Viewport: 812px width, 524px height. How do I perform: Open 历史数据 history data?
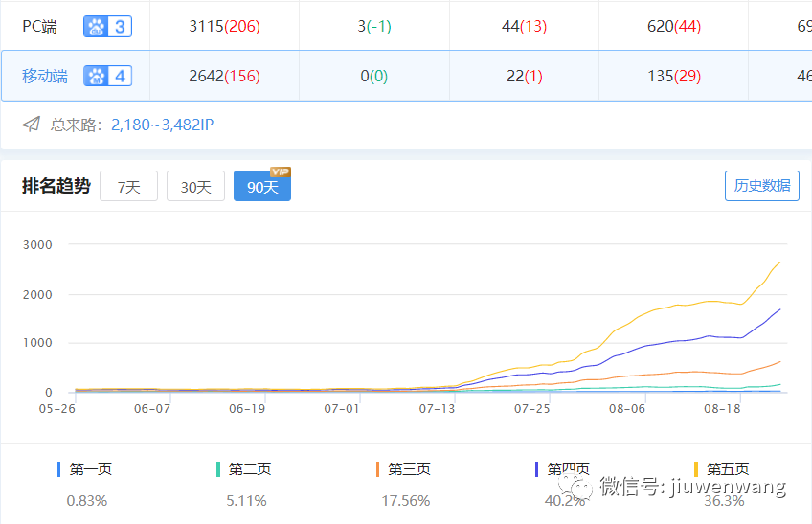tap(762, 186)
